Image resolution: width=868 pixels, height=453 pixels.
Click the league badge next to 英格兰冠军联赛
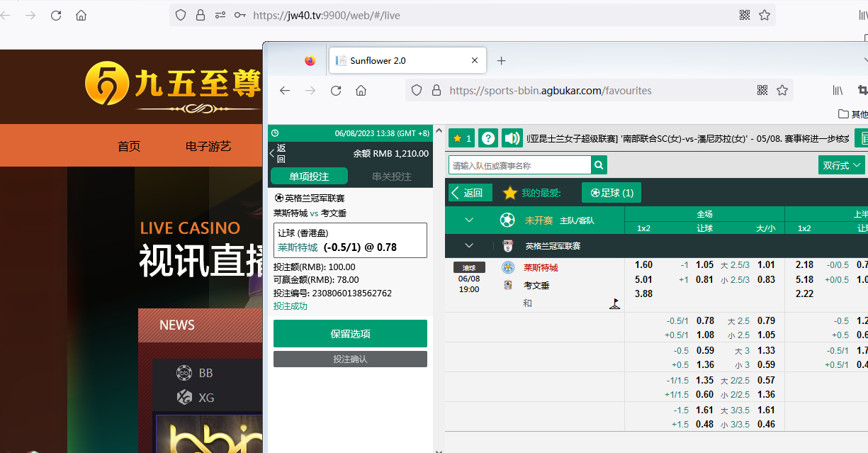[507, 246]
